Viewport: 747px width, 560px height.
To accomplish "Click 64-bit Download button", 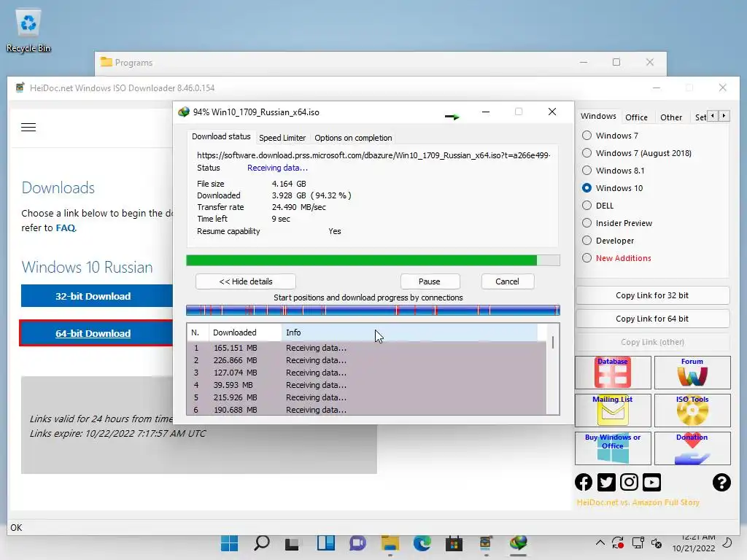I will (x=97, y=333).
